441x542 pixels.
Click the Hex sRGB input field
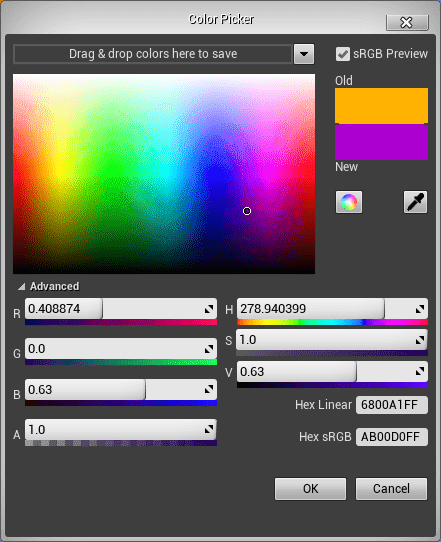[x=392, y=437]
